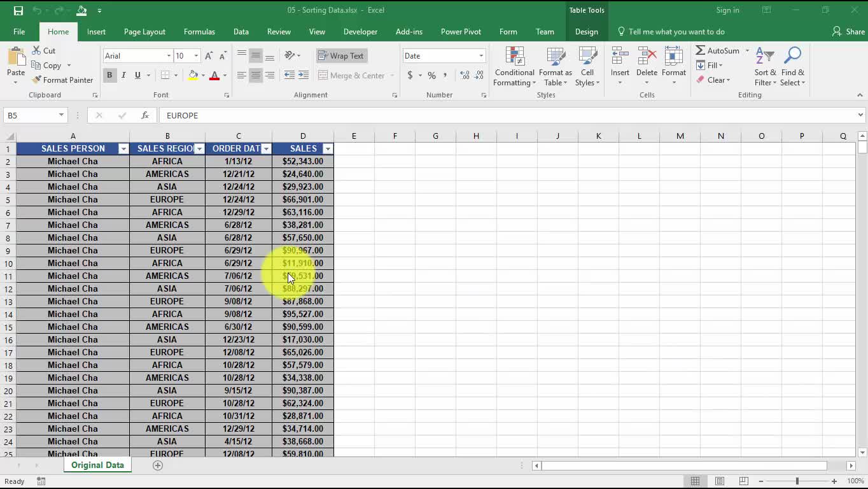The image size is (868, 489).
Task: Switch to the Page Layout tab
Action: pyautogui.click(x=144, y=32)
